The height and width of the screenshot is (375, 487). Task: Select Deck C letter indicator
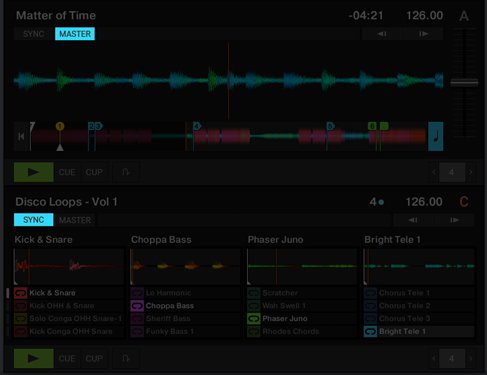pyautogui.click(x=464, y=202)
